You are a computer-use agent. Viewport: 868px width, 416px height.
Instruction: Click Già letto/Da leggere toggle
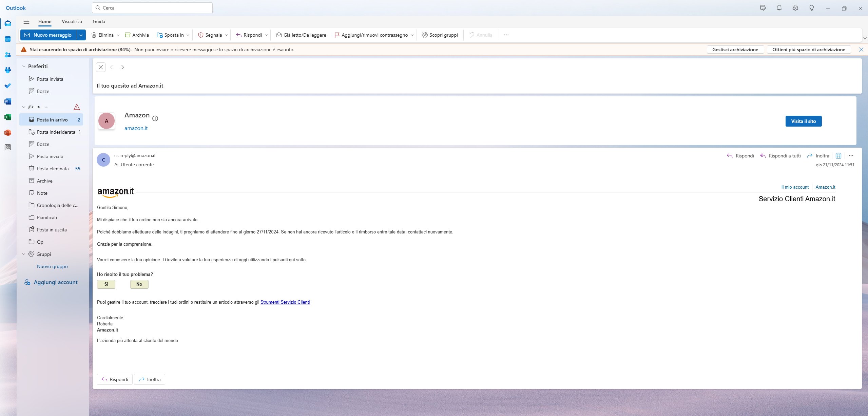pos(301,35)
